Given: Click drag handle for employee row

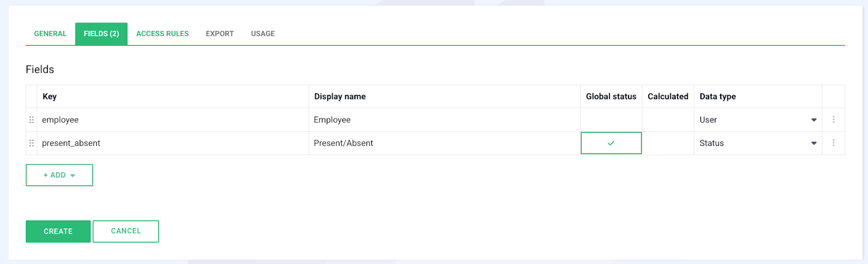Looking at the screenshot, I should pyautogui.click(x=31, y=120).
